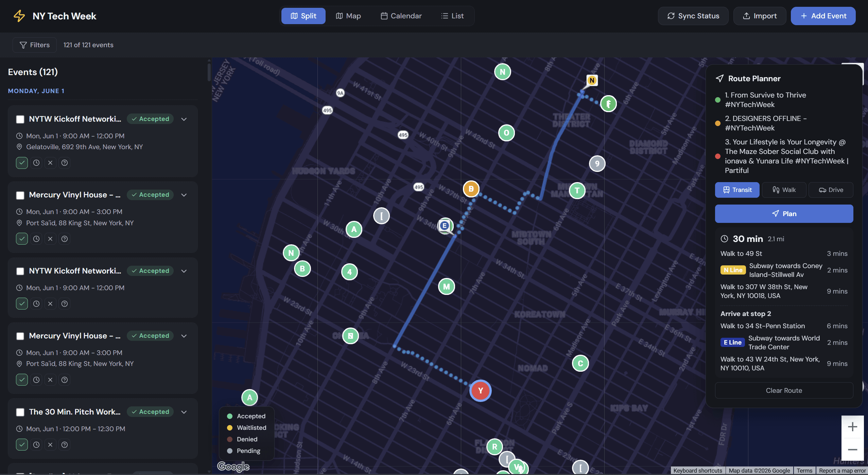Screen dimensions: 868x475
Task: Open Keyboard shortcuts link on map
Action: pyautogui.click(x=698, y=471)
